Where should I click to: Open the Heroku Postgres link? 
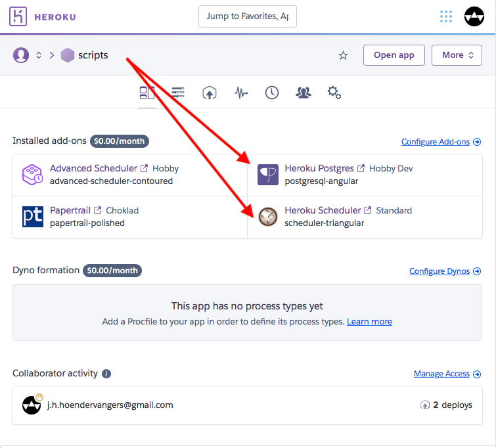coord(319,168)
